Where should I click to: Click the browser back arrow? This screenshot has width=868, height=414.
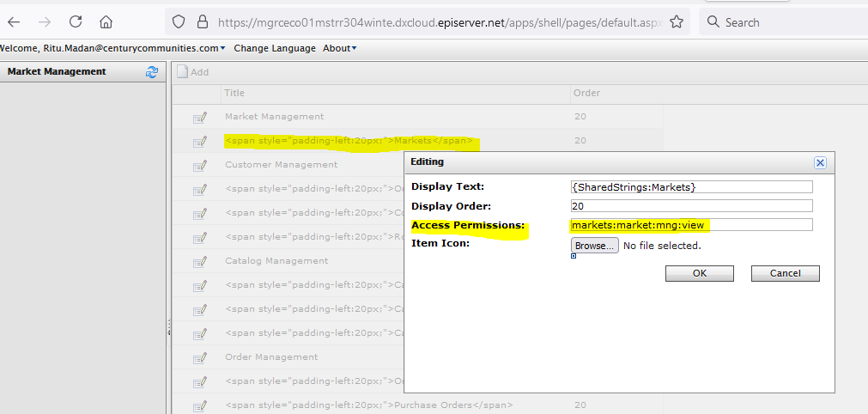15,21
